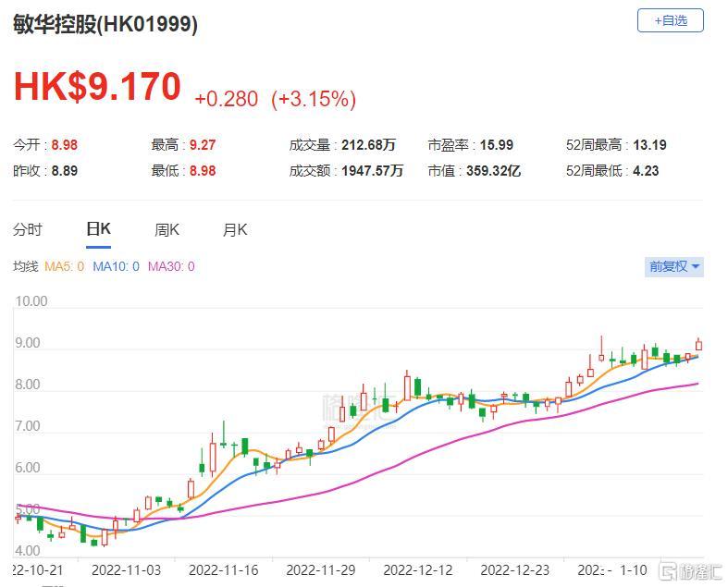
Task: Click the MA5 moving average label
Action: click(x=64, y=267)
